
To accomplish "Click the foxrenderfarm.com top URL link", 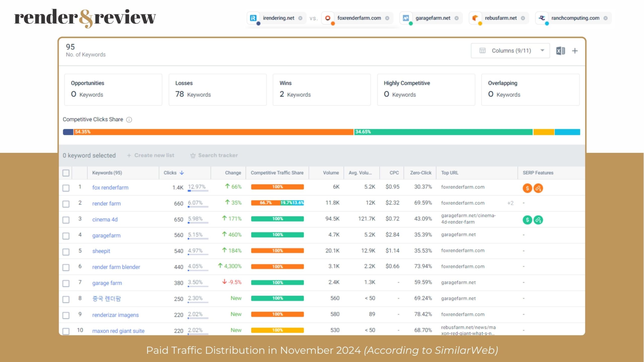I will [463, 187].
